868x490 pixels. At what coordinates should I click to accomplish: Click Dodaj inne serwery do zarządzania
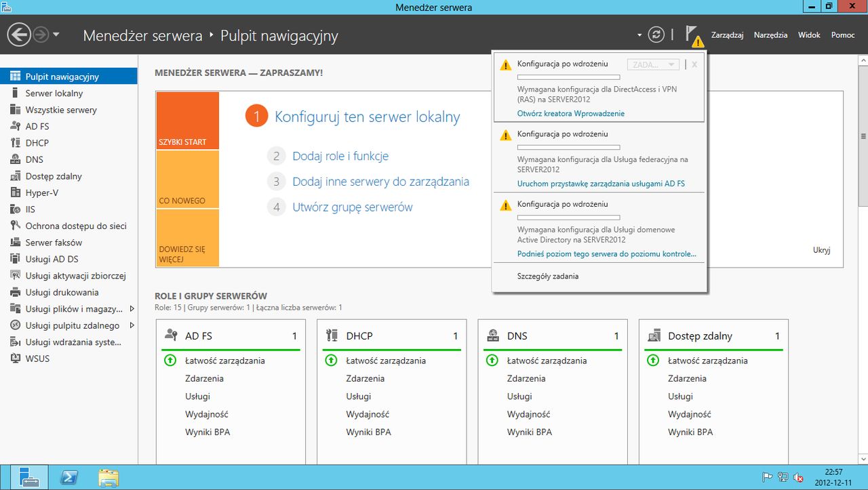point(380,182)
